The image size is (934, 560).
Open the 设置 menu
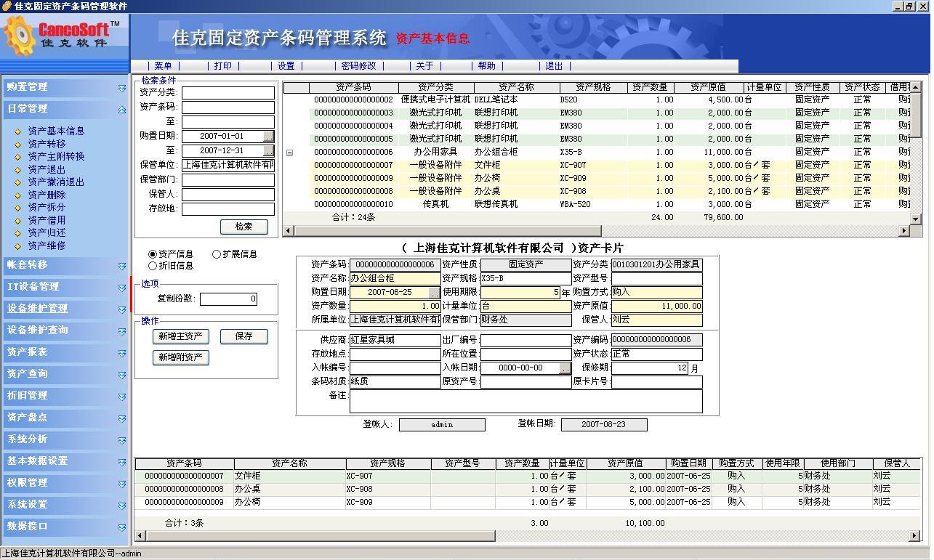tap(286, 66)
